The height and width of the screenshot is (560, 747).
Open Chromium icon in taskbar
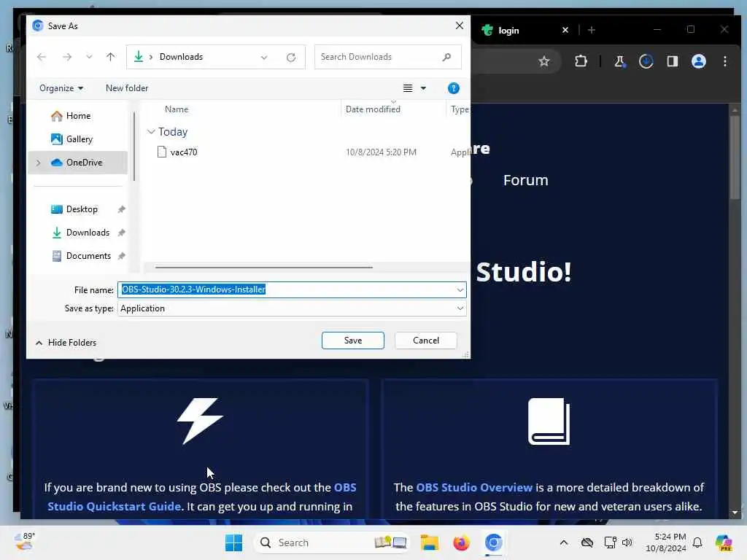pos(493,542)
